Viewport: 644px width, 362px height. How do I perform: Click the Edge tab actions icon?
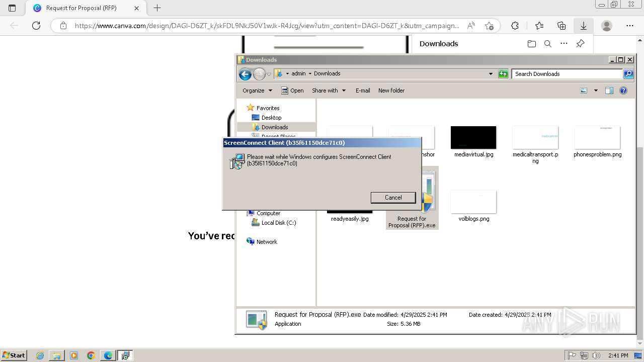click(12, 8)
